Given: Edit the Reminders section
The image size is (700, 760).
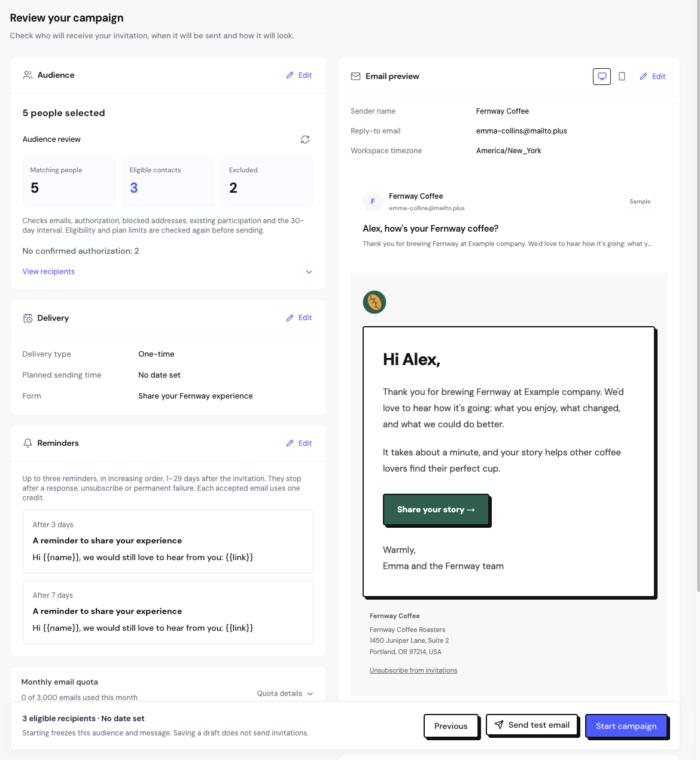Looking at the screenshot, I should (299, 443).
